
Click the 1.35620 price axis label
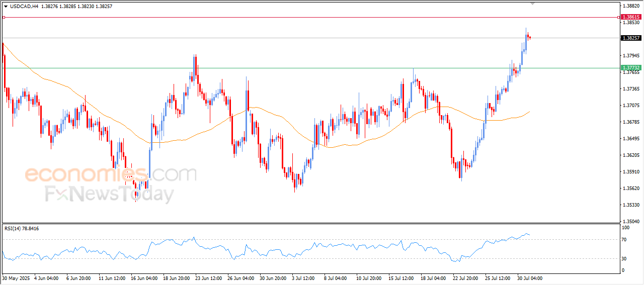[x=631, y=188]
